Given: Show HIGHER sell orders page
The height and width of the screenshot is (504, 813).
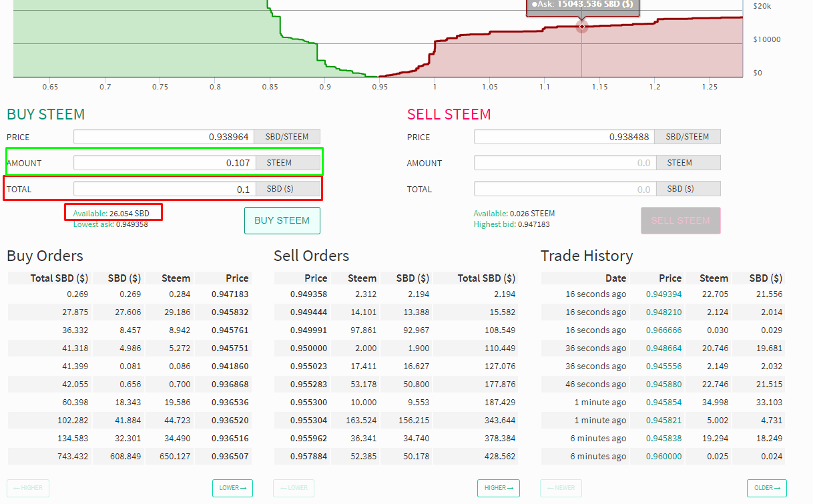Looking at the screenshot, I should click(x=498, y=488).
